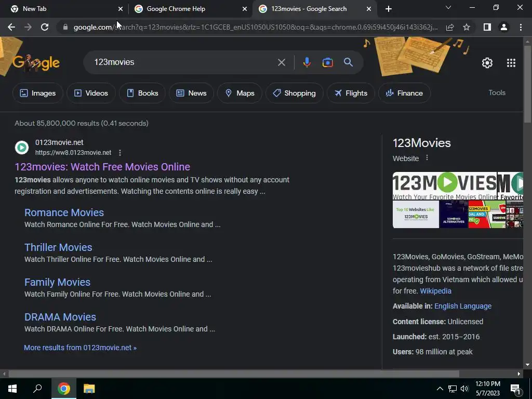
Task: Share this page from the address bar
Action: tap(450, 27)
